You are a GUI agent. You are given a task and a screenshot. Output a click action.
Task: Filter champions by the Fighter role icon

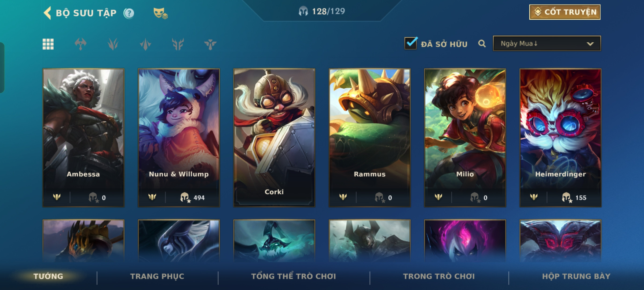point(80,44)
